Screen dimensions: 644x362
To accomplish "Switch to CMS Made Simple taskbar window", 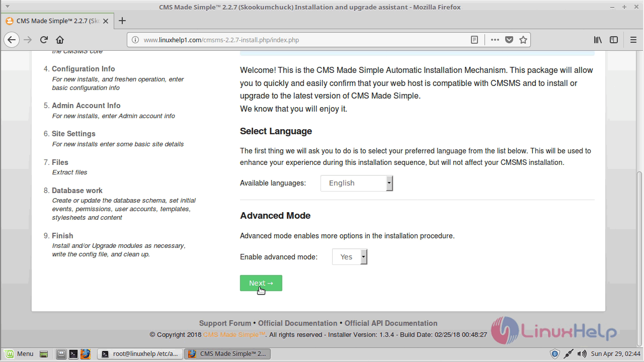I will click(x=227, y=354).
